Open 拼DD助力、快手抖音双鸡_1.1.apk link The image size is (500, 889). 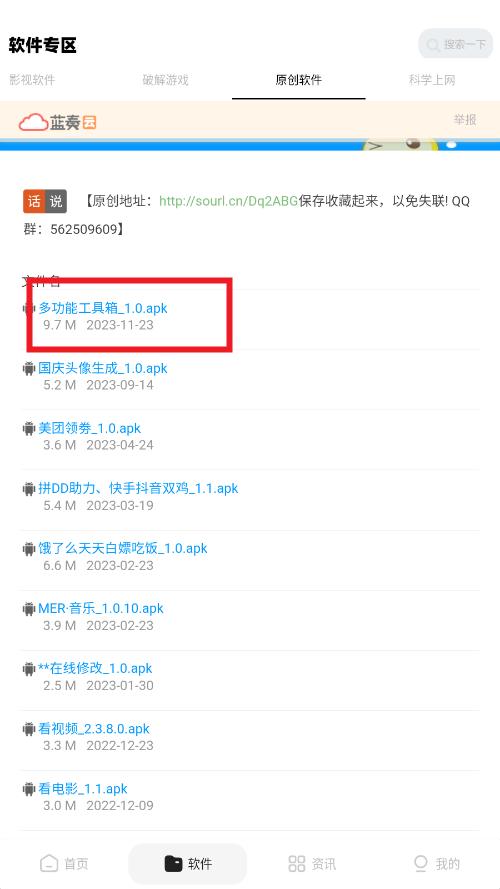tap(138, 488)
